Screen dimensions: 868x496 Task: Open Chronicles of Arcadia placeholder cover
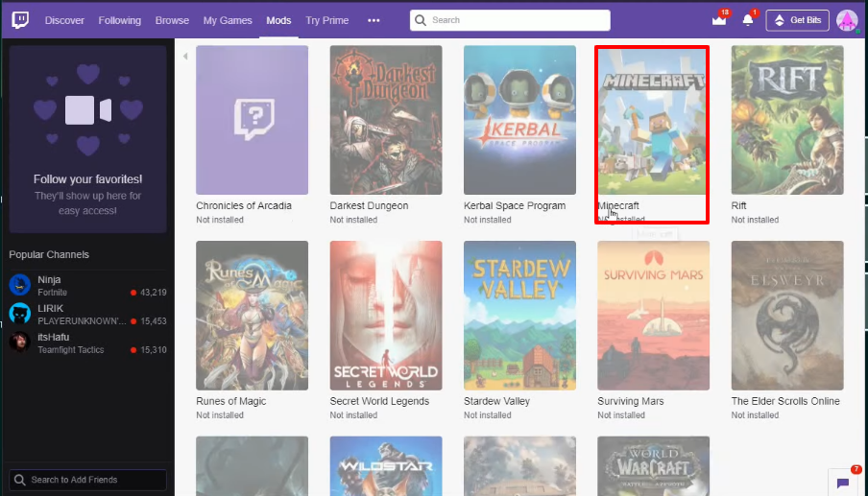252,120
